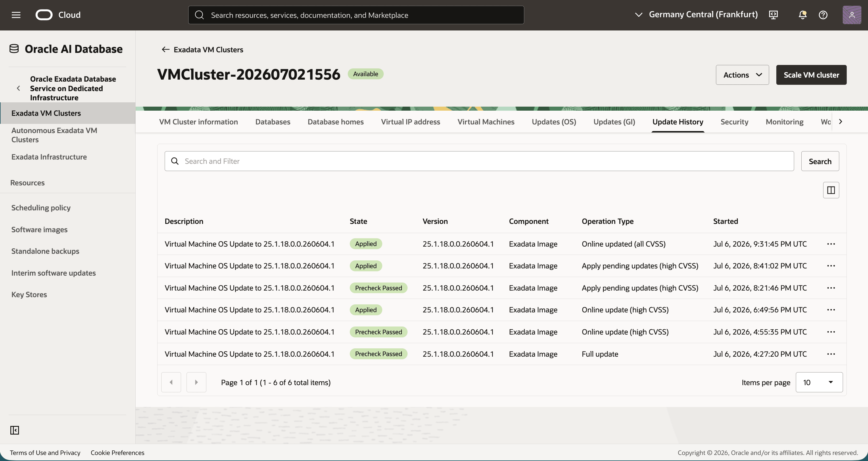Open Exadata Infrastructure in sidebar

pyautogui.click(x=49, y=157)
